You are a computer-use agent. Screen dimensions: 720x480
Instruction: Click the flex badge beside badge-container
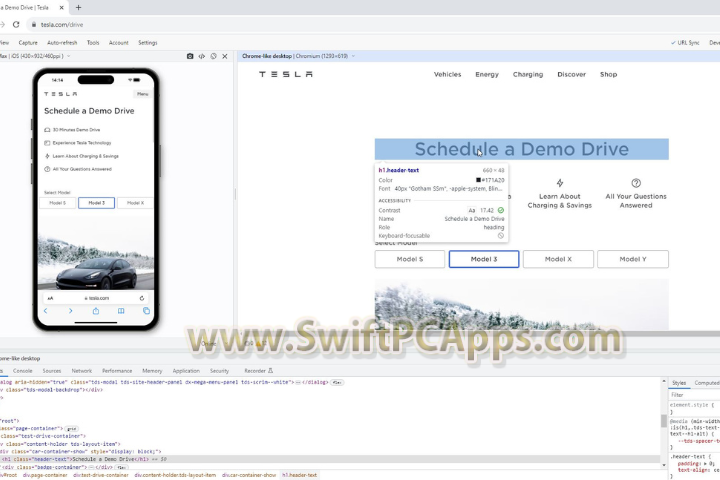tap(121, 467)
